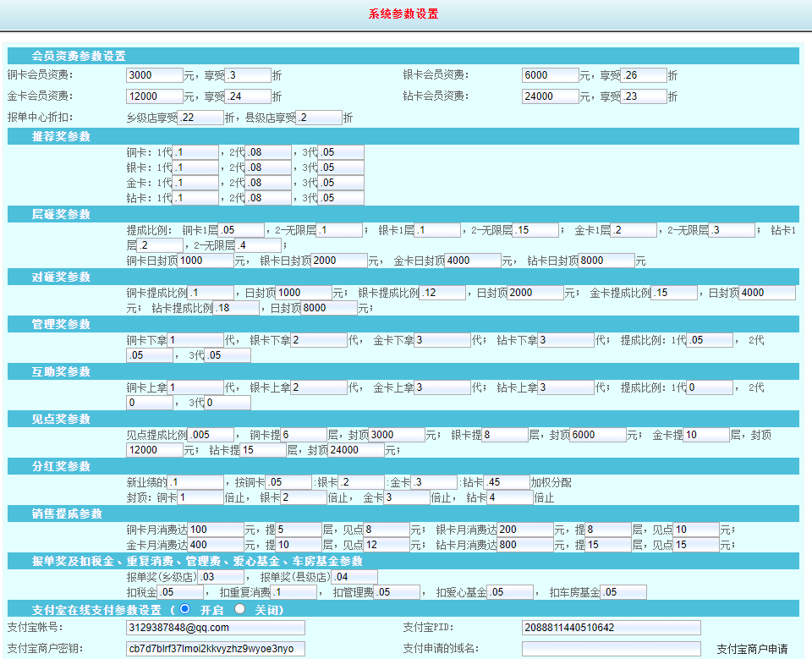Click the 银卡会员资费 amount field
The width and height of the screenshot is (812, 659).
coord(551,75)
